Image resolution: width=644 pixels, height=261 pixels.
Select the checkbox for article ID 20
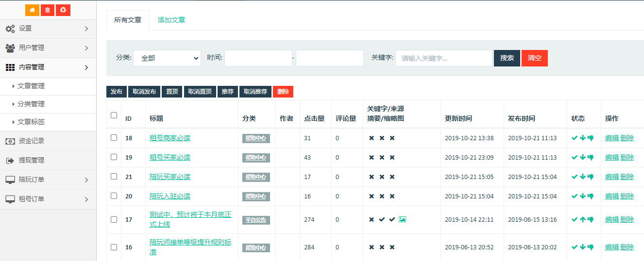(x=114, y=196)
